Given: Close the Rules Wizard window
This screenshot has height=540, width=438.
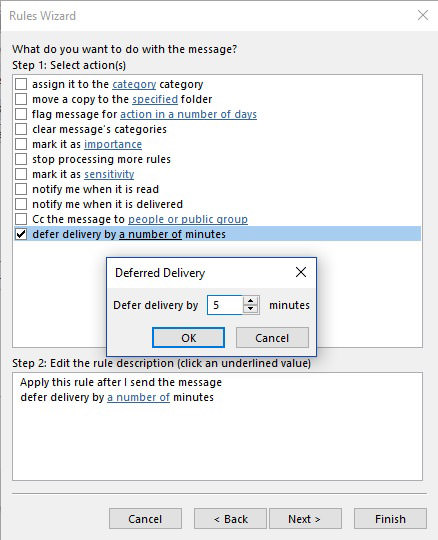Looking at the screenshot, I should pyautogui.click(x=423, y=15).
